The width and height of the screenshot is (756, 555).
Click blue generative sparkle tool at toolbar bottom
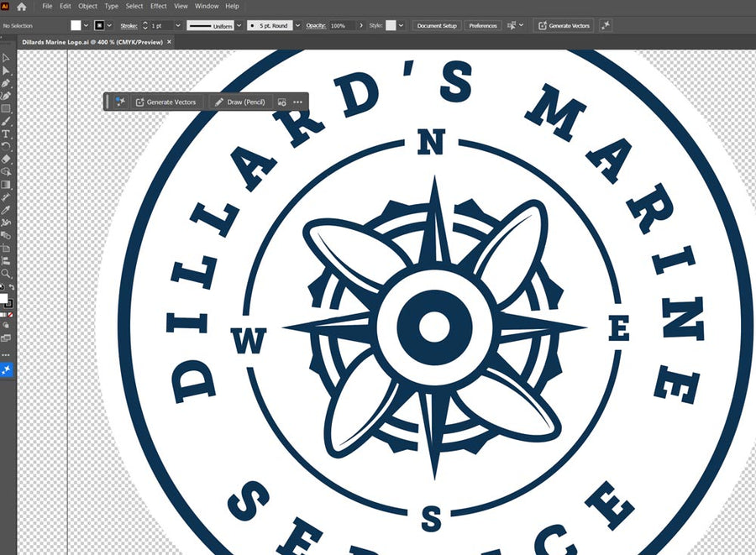point(6,370)
